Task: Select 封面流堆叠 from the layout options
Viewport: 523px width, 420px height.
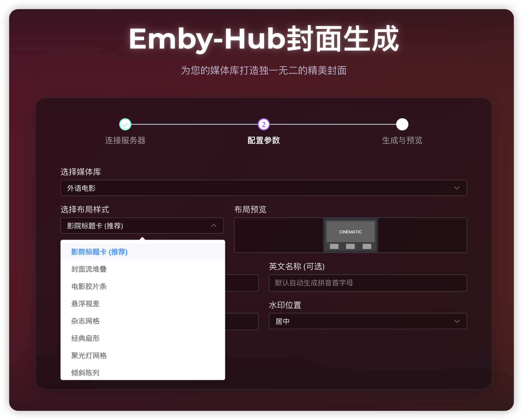Action: (89, 269)
